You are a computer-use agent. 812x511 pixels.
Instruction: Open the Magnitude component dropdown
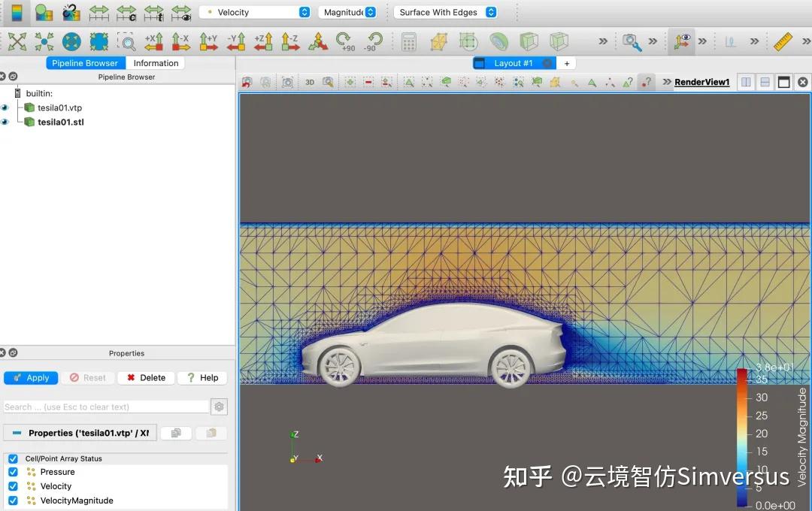coord(347,13)
